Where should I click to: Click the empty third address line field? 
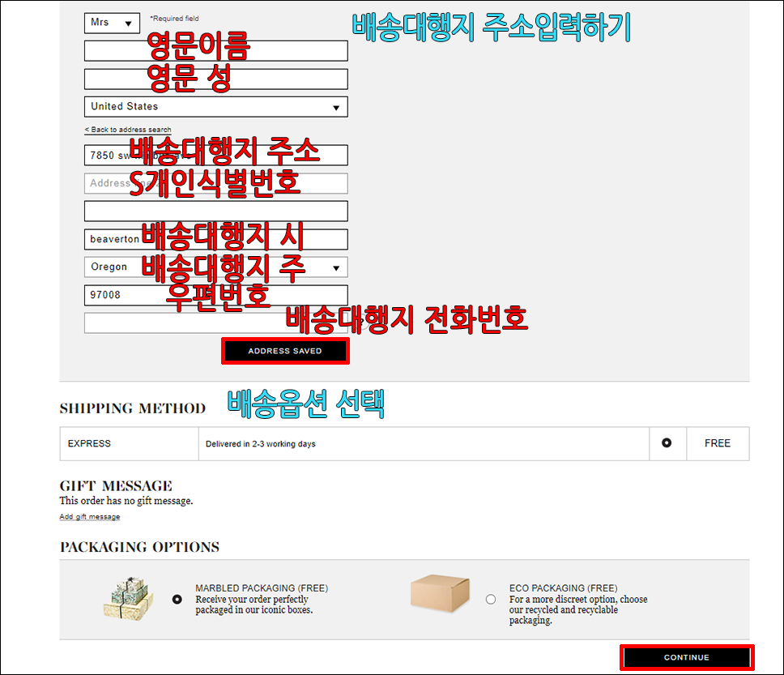pyautogui.click(x=215, y=211)
